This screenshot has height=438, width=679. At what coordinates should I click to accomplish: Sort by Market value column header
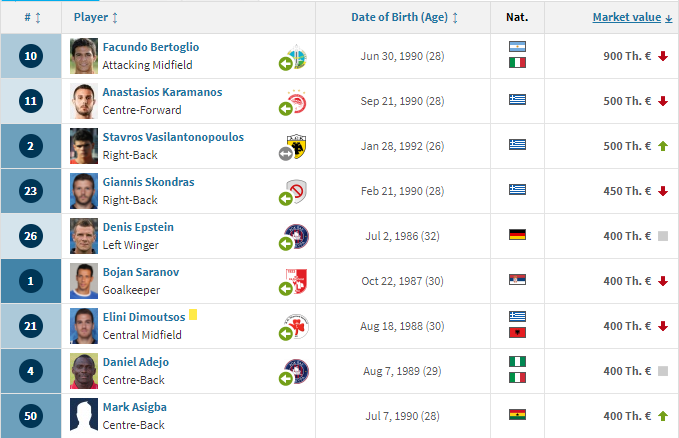coord(632,17)
